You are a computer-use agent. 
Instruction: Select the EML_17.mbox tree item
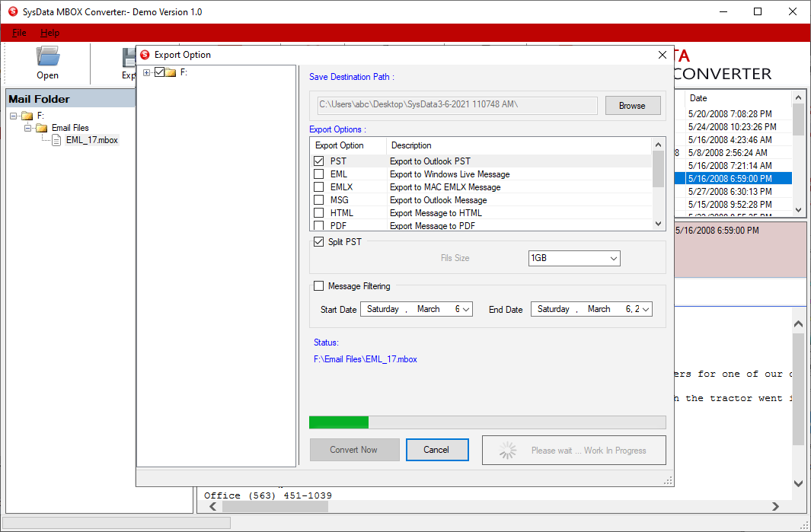click(x=92, y=140)
